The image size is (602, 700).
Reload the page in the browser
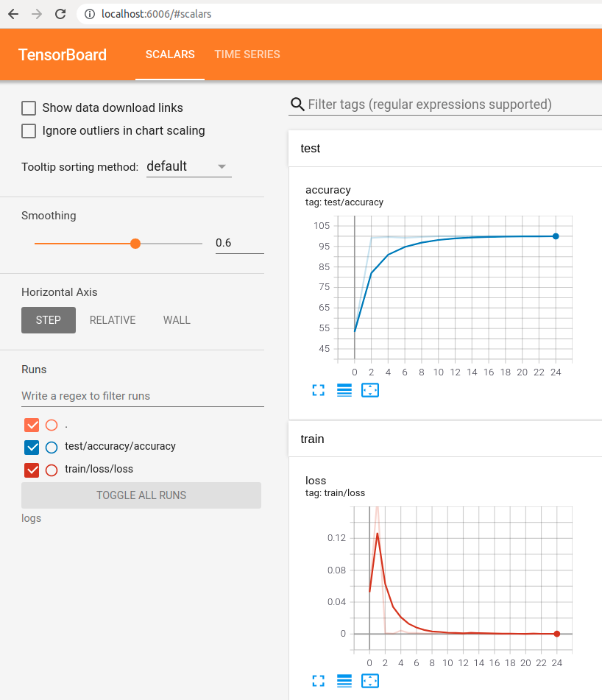pos(60,14)
